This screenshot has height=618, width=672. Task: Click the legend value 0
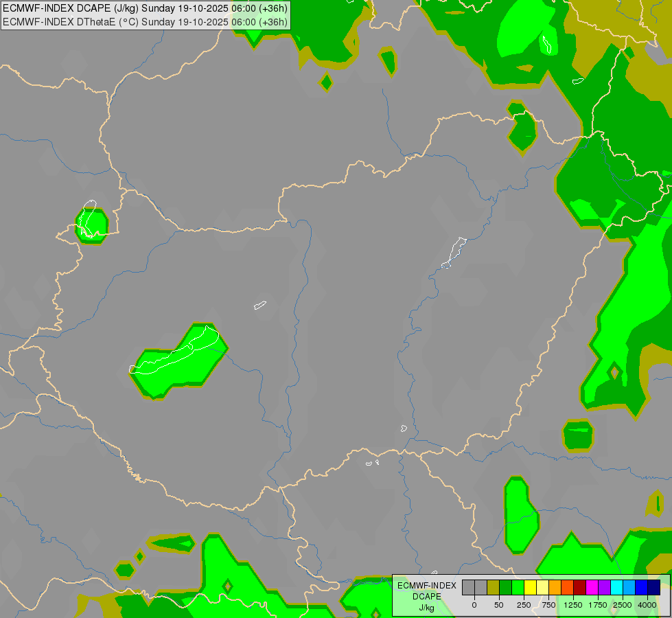tap(474, 605)
